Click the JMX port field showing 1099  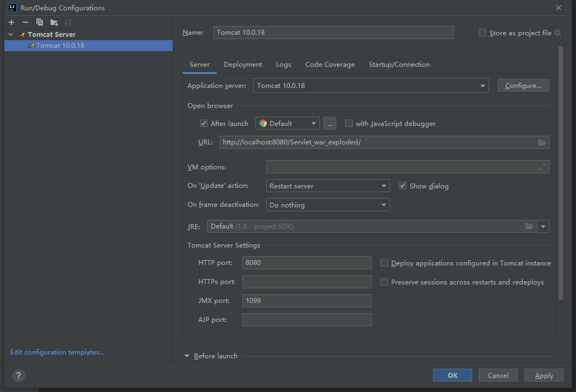tap(306, 301)
